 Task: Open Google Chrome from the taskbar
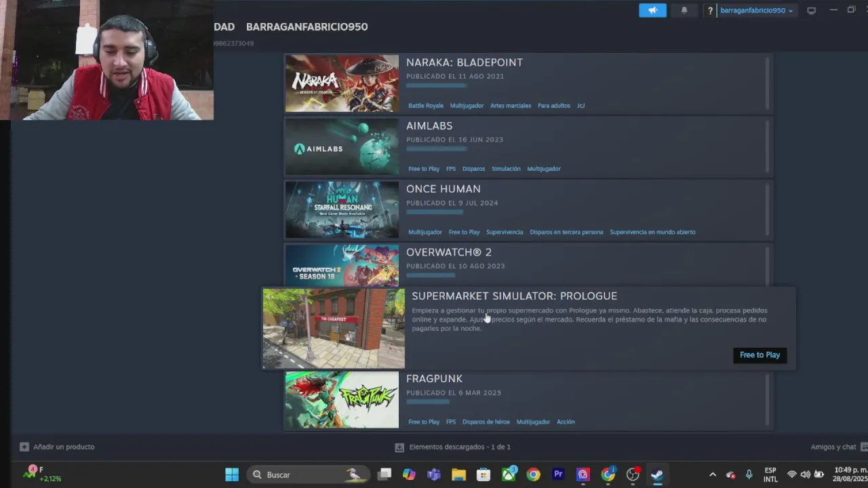[x=533, y=474]
